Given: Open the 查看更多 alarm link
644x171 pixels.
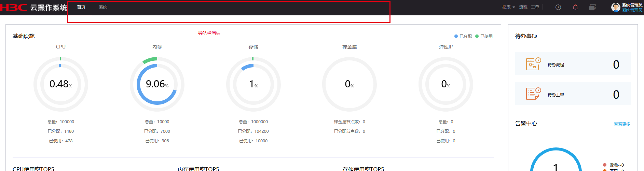Looking at the screenshot, I should point(622,124).
